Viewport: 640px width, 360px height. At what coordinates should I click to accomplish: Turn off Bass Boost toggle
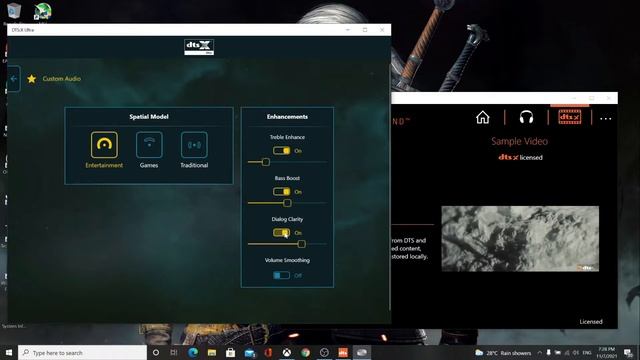pyautogui.click(x=282, y=191)
